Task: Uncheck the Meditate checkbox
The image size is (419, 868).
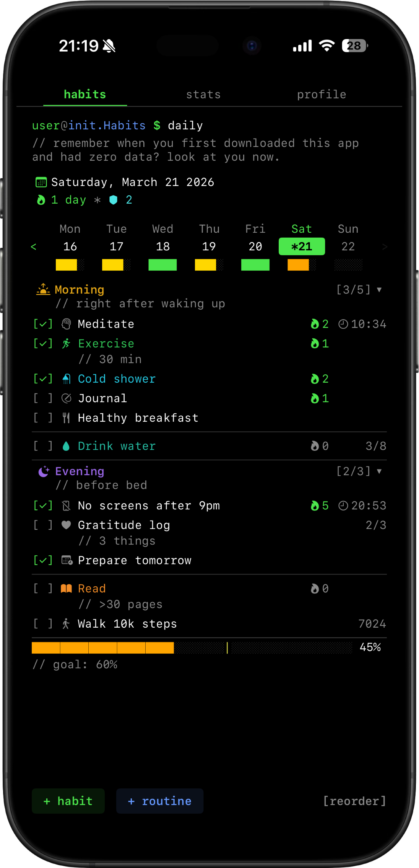Action: click(43, 324)
